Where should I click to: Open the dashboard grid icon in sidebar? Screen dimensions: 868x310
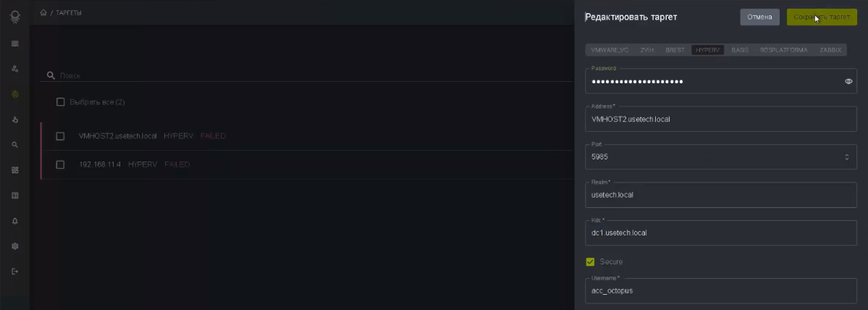coord(15,170)
